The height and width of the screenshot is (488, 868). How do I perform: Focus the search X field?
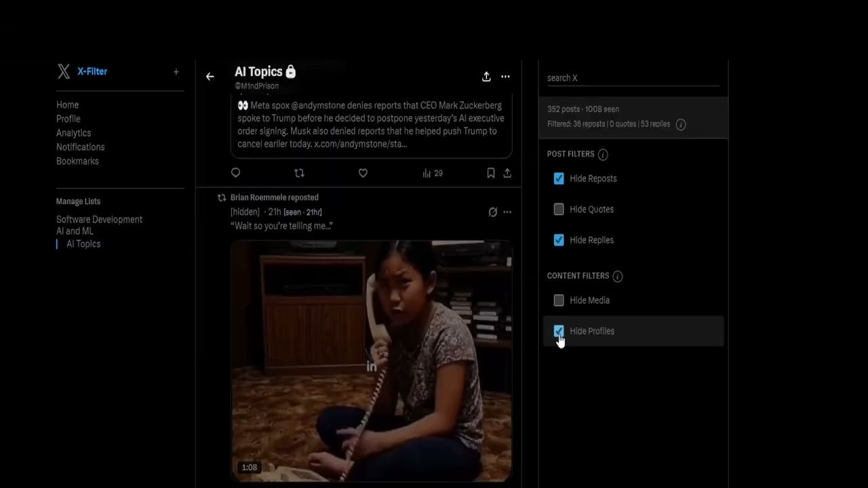tap(633, 78)
